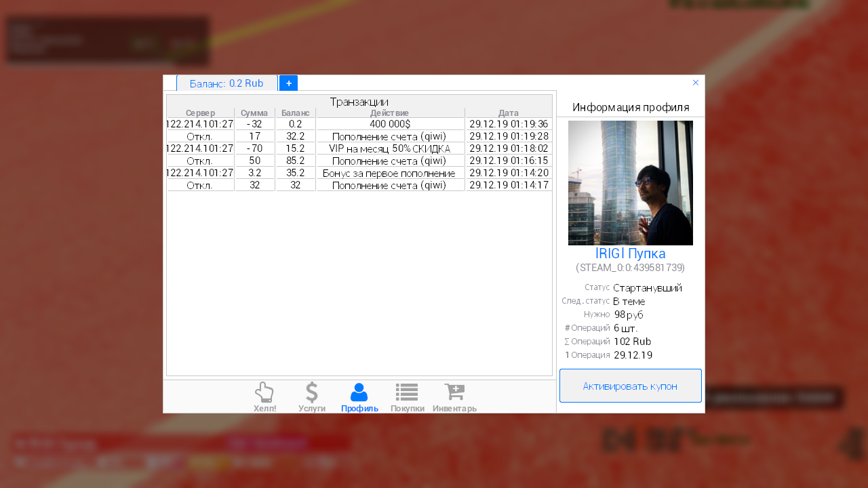
Task: Click the STEAM_0:0:439581739 ID text
Action: 630,268
